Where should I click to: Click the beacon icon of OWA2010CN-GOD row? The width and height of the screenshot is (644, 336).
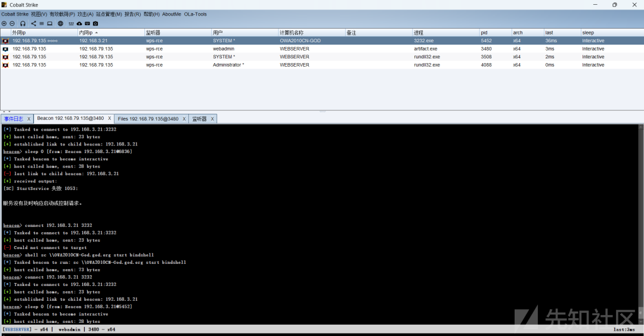coord(5,41)
